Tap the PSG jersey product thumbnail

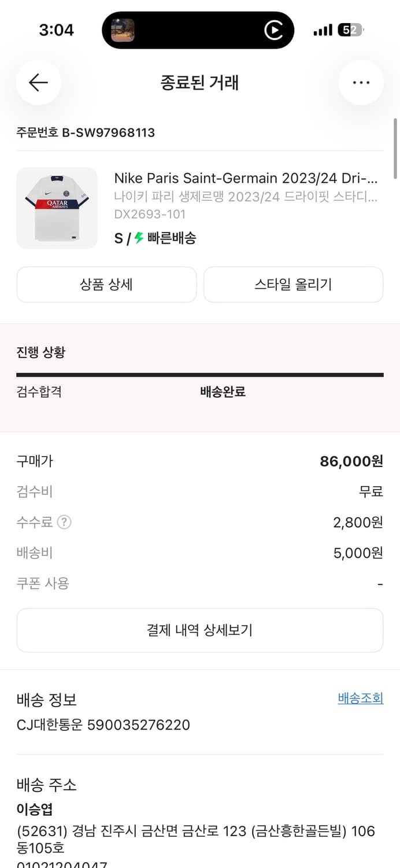click(57, 208)
